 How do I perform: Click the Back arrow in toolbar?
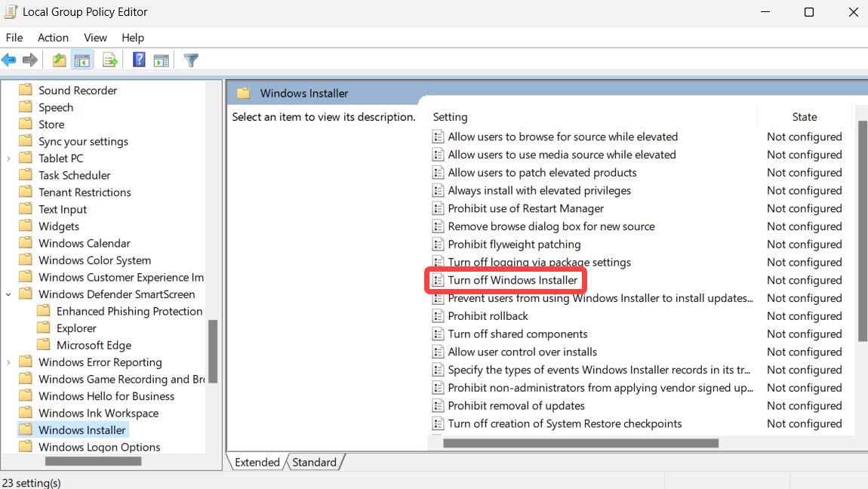point(9,60)
